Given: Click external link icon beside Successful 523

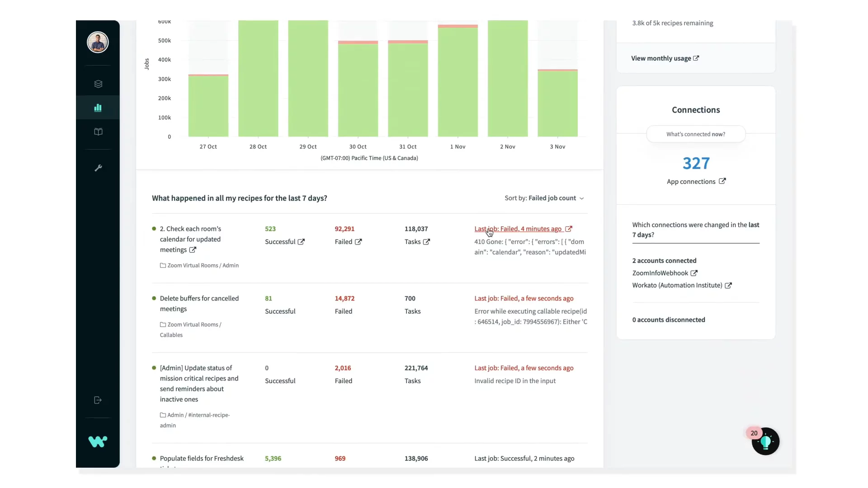Looking at the screenshot, I should coord(301,242).
